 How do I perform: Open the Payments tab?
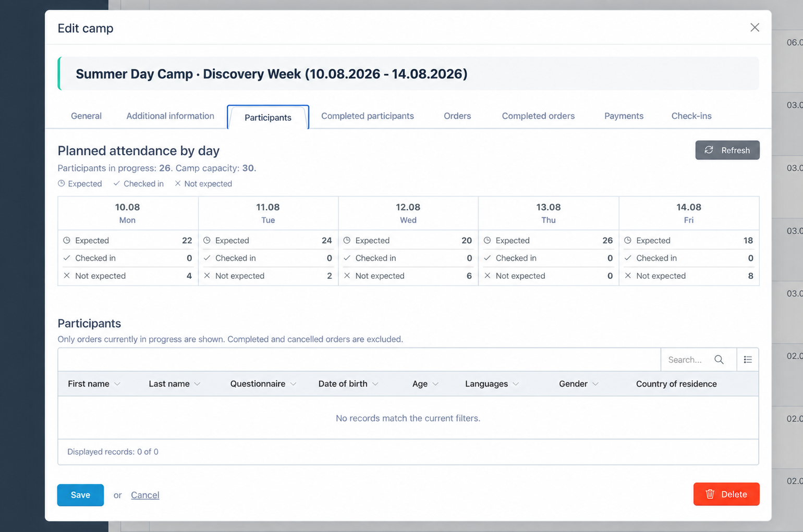click(x=624, y=116)
